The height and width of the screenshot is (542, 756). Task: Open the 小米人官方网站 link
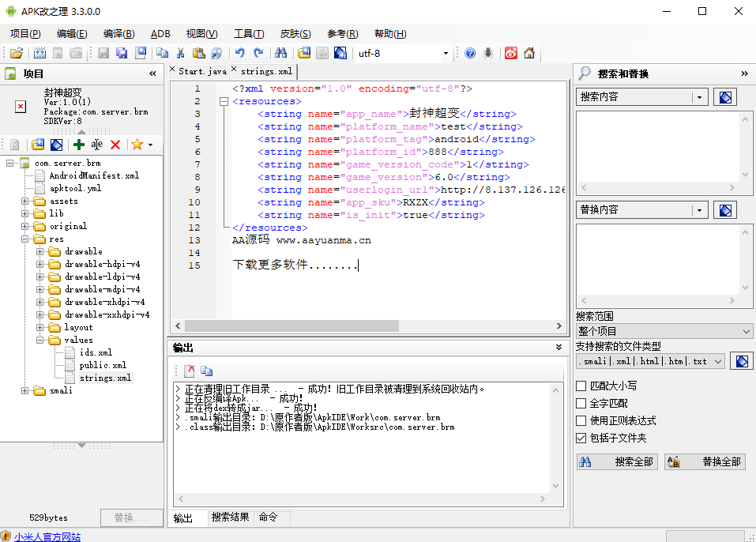click(x=47, y=536)
